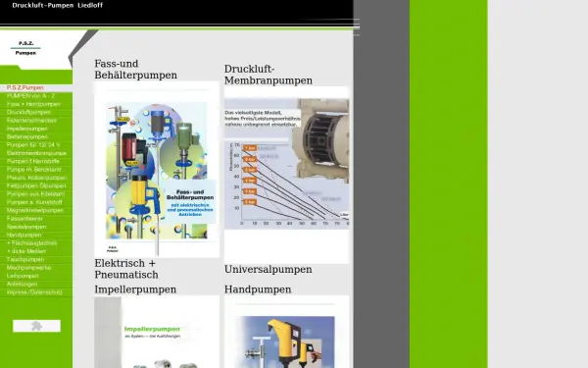Click the P.S.Z. Pumpen logo
This screenshot has height=368, width=588.
(x=25, y=48)
